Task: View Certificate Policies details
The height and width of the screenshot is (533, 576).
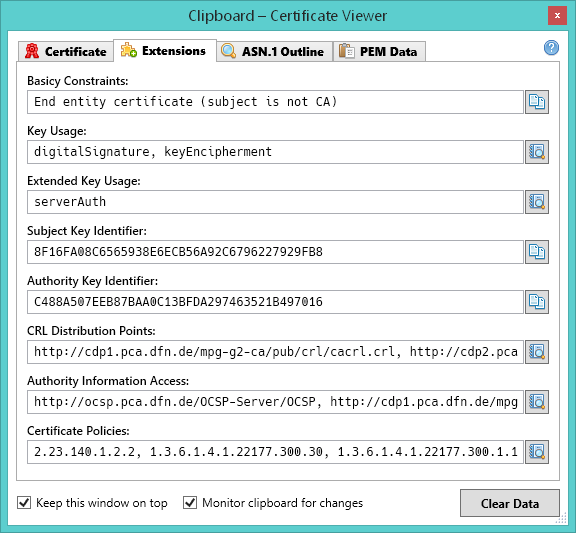Action: coord(537,451)
